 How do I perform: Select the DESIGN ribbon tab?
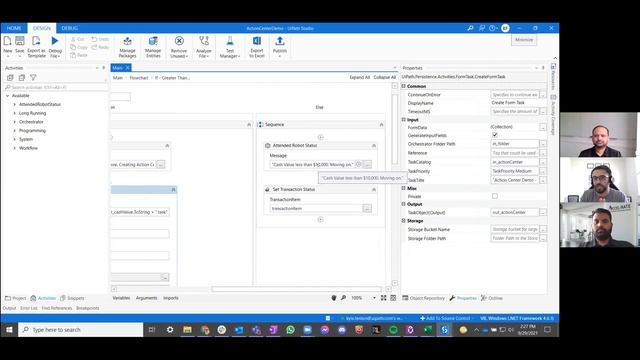click(42, 28)
